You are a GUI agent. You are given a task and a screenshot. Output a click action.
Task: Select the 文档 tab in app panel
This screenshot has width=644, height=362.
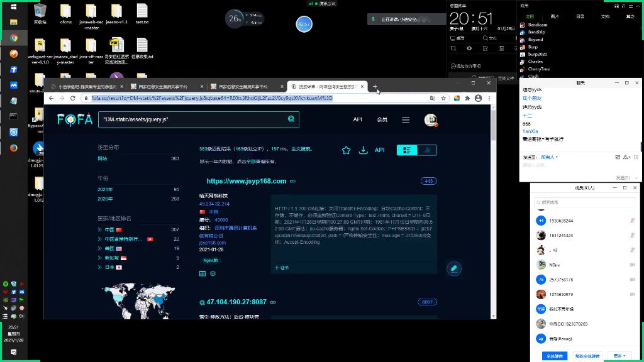pyautogui.click(x=605, y=17)
